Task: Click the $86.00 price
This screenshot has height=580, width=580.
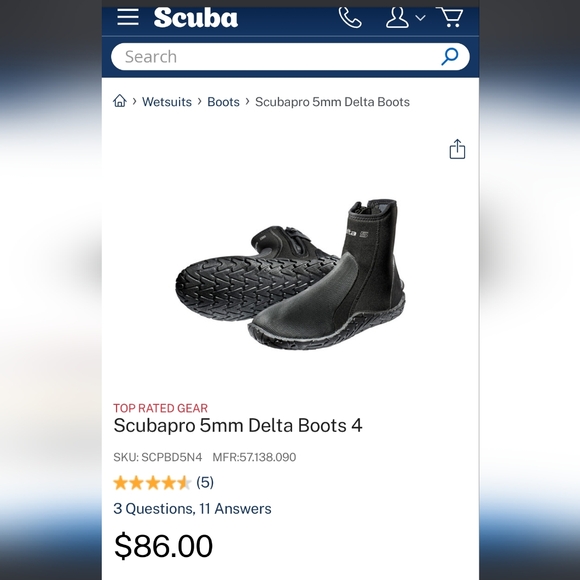Action: pyautogui.click(x=163, y=546)
